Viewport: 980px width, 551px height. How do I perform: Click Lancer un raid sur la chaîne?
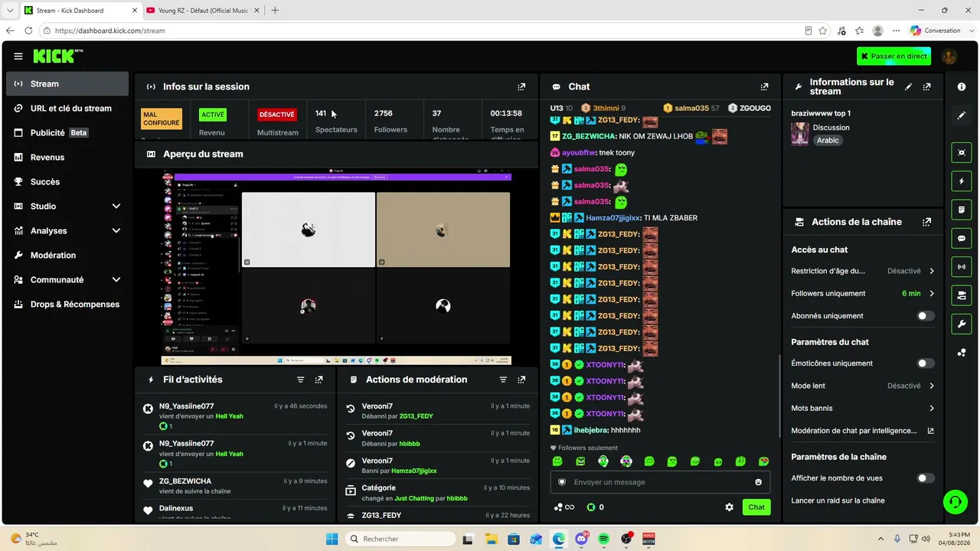838,500
